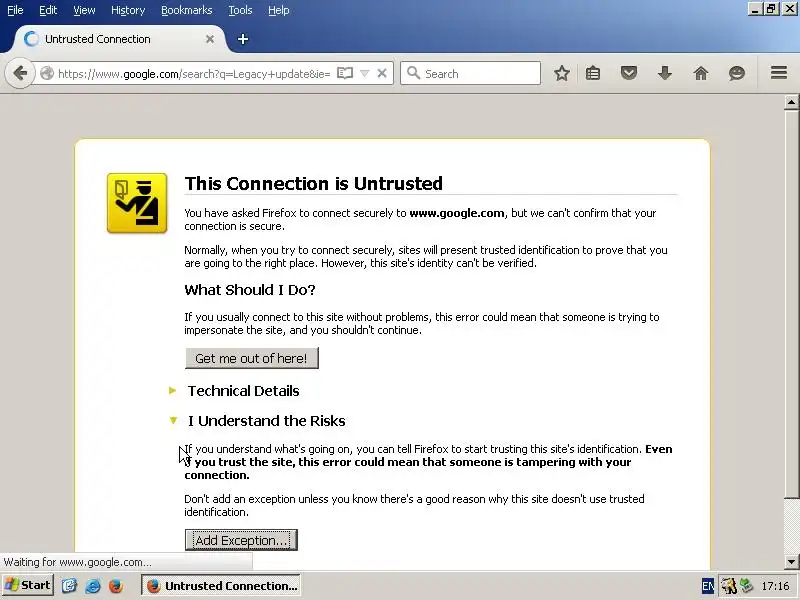
Task: Click the bold www.google.com text
Action: (x=457, y=213)
